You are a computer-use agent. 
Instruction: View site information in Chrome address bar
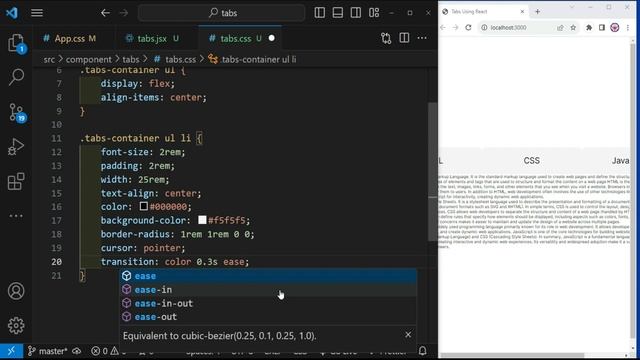point(484,28)
